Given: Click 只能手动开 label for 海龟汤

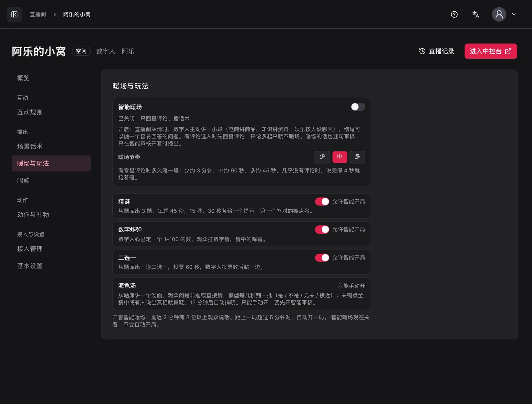Looking at the screenshot, I should point(351,286).
